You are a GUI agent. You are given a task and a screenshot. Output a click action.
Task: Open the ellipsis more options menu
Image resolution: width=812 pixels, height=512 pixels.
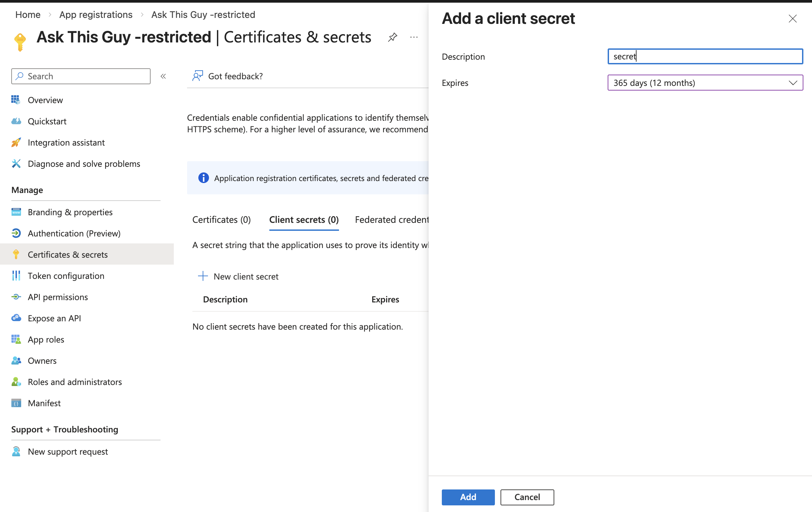pyautogui.click(x=413, y=37)
